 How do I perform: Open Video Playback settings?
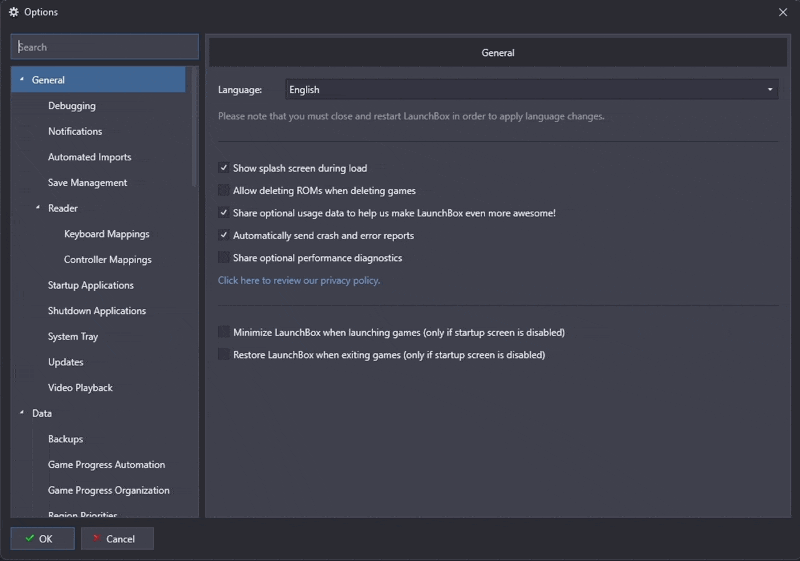pos(80,388)
